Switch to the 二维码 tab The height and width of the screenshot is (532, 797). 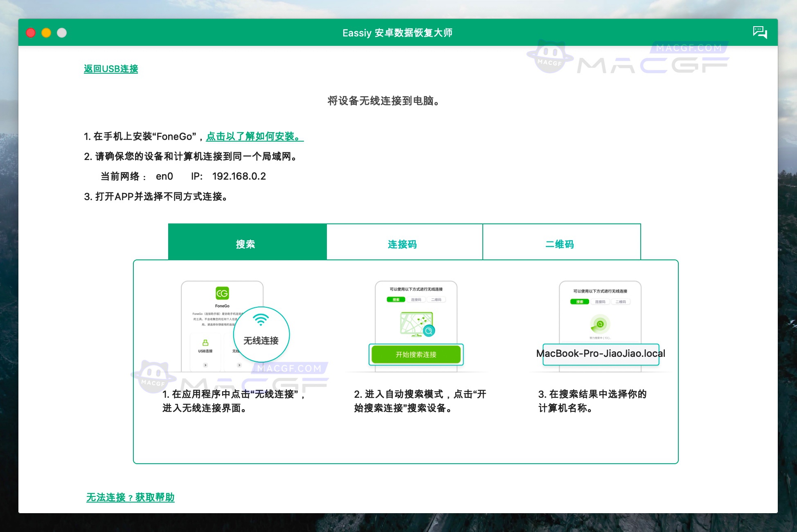pyautogui.click(x=562, y=244)
